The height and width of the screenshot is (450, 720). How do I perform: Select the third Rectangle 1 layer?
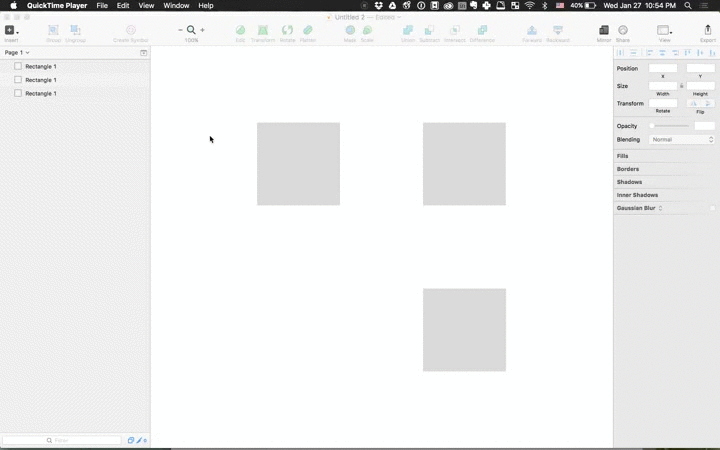click(75, 93)
